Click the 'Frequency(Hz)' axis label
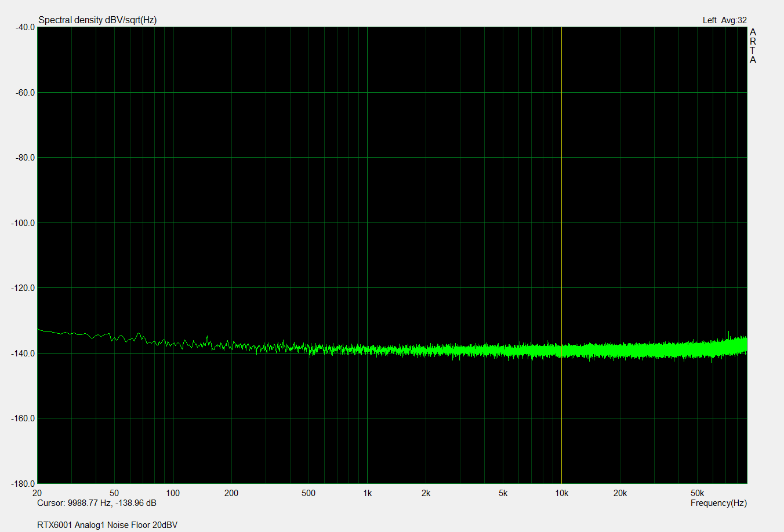 (x=718, y=503)
